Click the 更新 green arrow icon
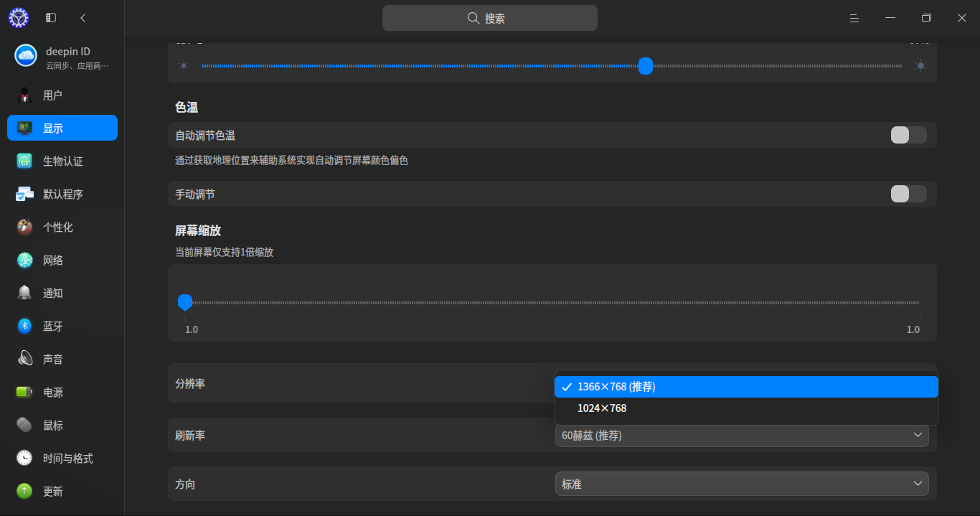Screen dimensions: 980x516 point(25,492)
